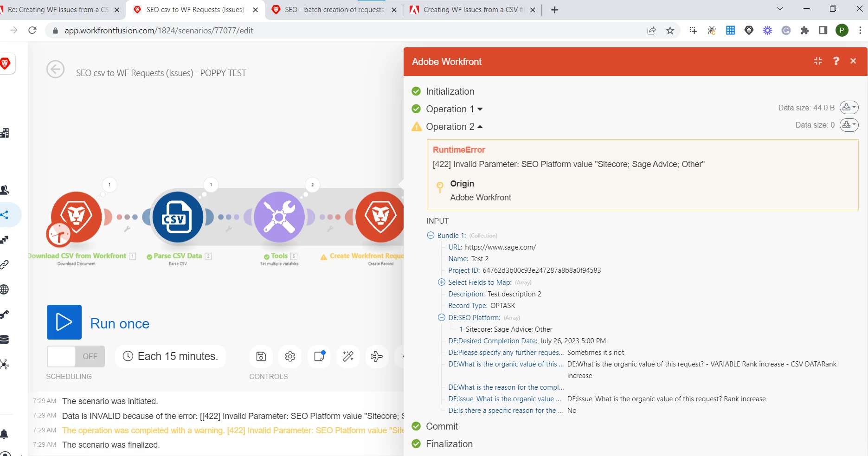Image resolution: width=868 pixels, height=456 pixels.
Task: Click Initialization step
Action: 450,91
